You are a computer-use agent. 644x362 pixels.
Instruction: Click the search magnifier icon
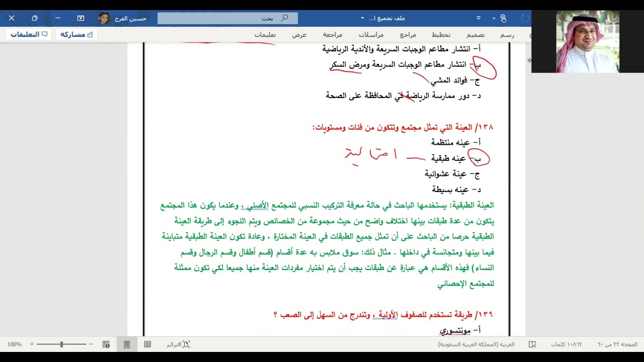[x=284, y=18]
